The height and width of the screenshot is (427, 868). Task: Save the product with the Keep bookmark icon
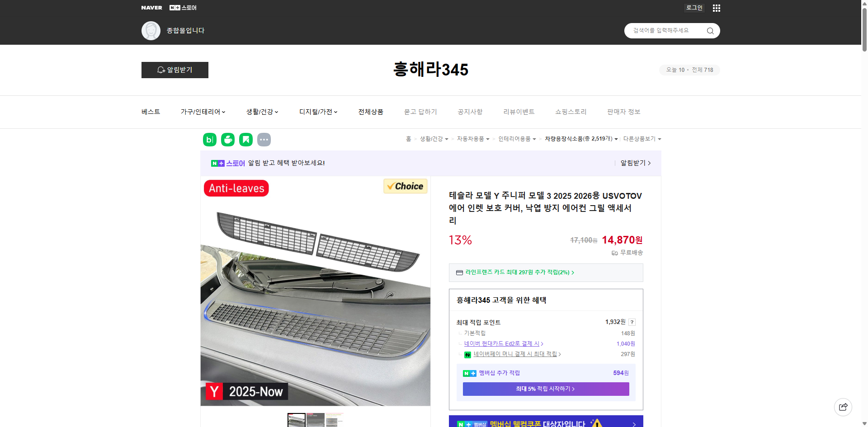[x=245, y=140]
